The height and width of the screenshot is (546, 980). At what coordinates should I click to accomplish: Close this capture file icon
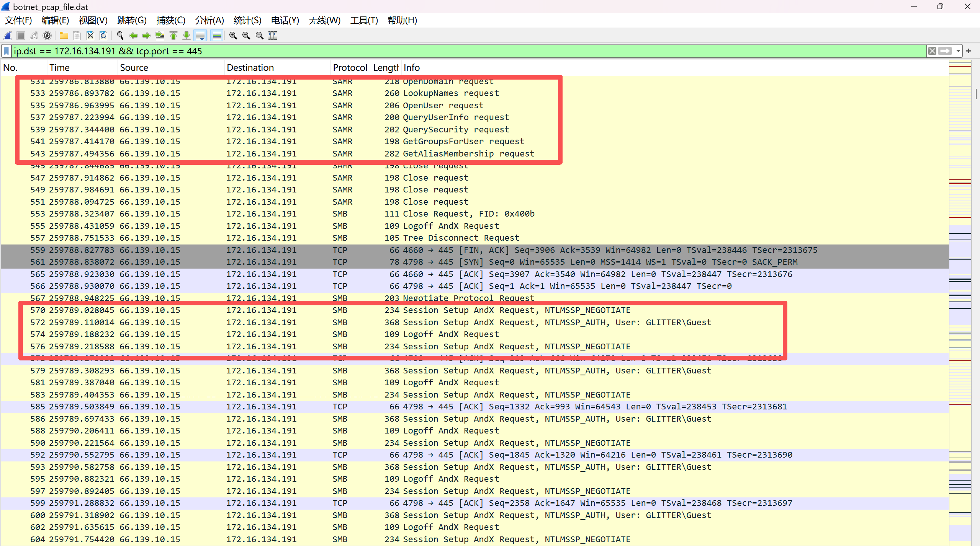point(90,36)
